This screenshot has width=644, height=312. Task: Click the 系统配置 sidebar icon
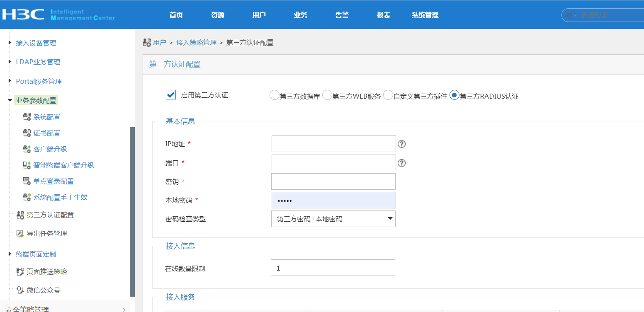(27, 117)
